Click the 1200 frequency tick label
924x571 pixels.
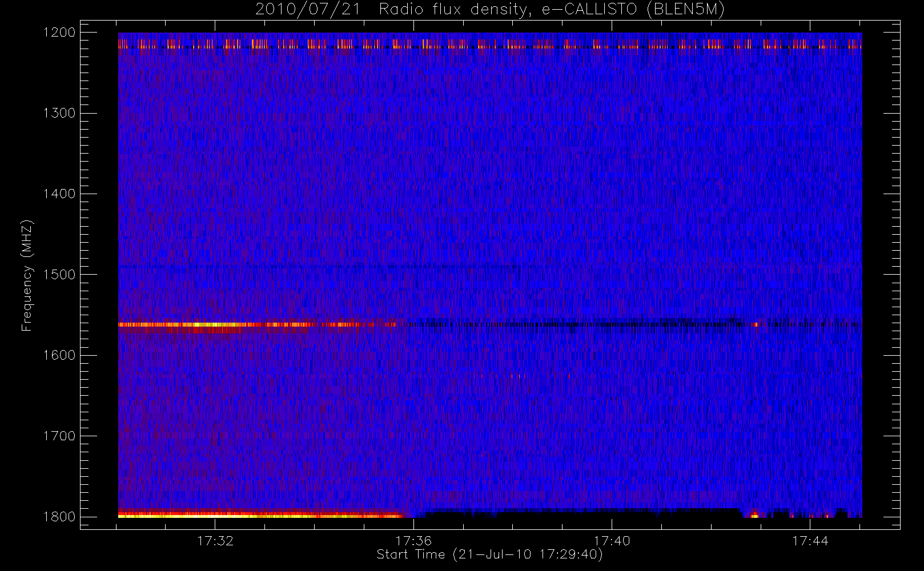pos(60,33)
